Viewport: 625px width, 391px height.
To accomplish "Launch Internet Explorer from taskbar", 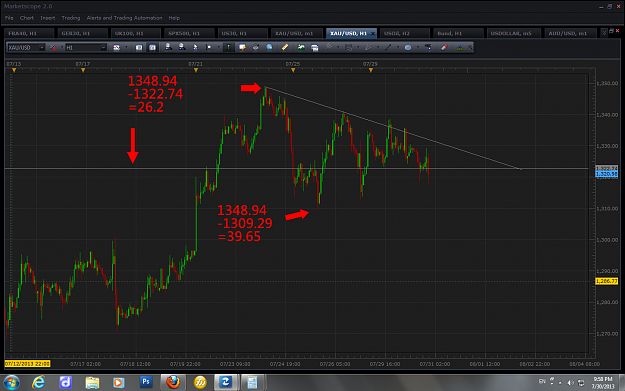I will (39, 383).
